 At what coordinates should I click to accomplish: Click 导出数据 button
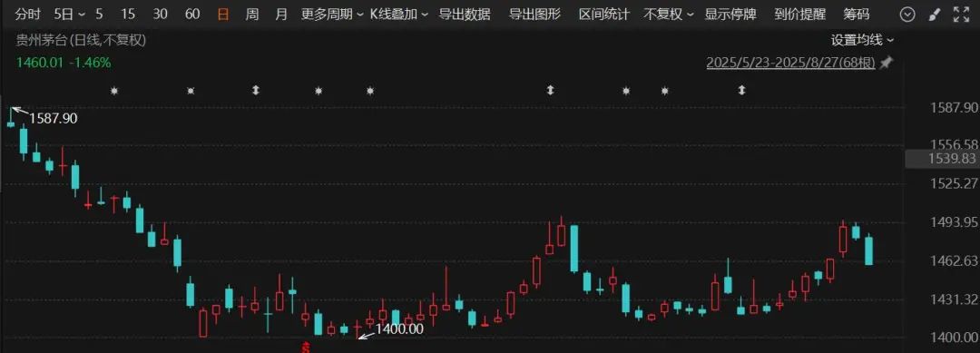click(465, 14)
